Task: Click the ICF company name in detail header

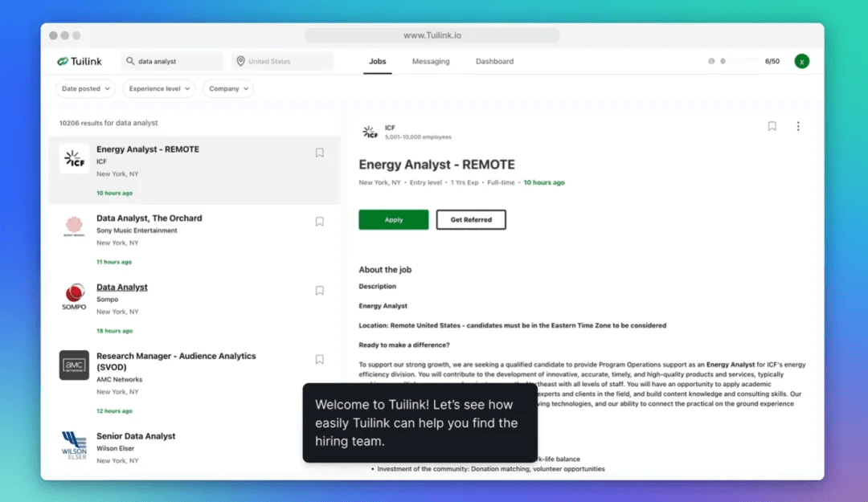Action: 390,128
